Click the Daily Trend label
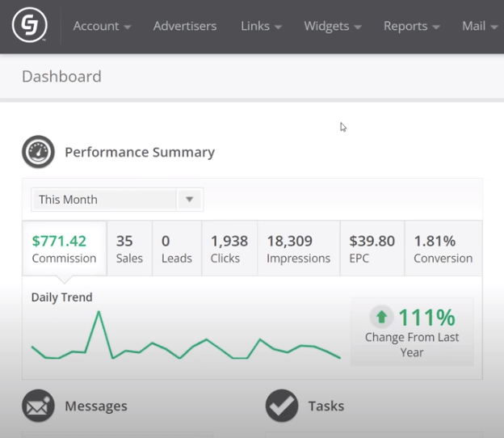The image size is (504, 438). point(61,297)
